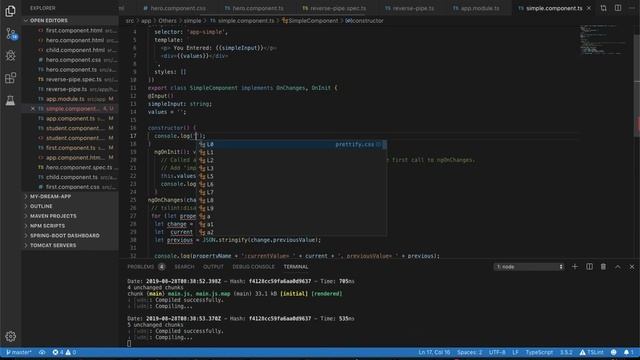Open child.component.html in Open Editors
This screenshot has height=360, width=640.
[70, 50]
